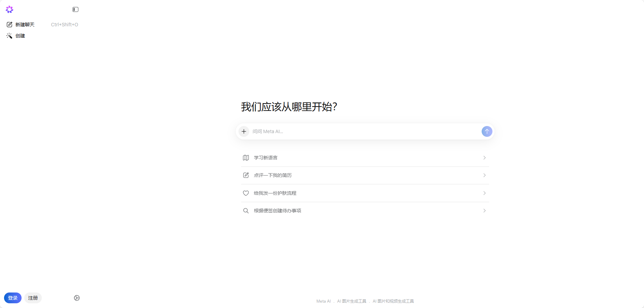Expand the chevron on 给我发一份护肤流程 row
The width and height of the screenshot is (644, 308).
click(484, 193)
